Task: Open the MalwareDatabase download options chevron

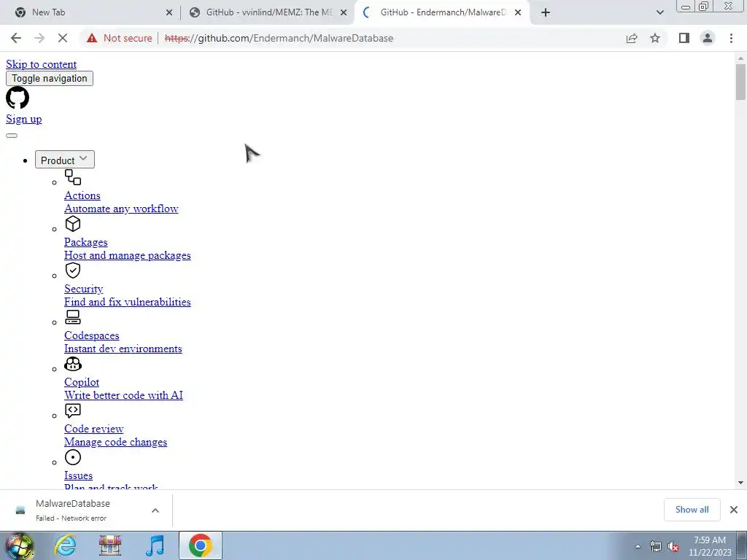Action: coord(155,510)
